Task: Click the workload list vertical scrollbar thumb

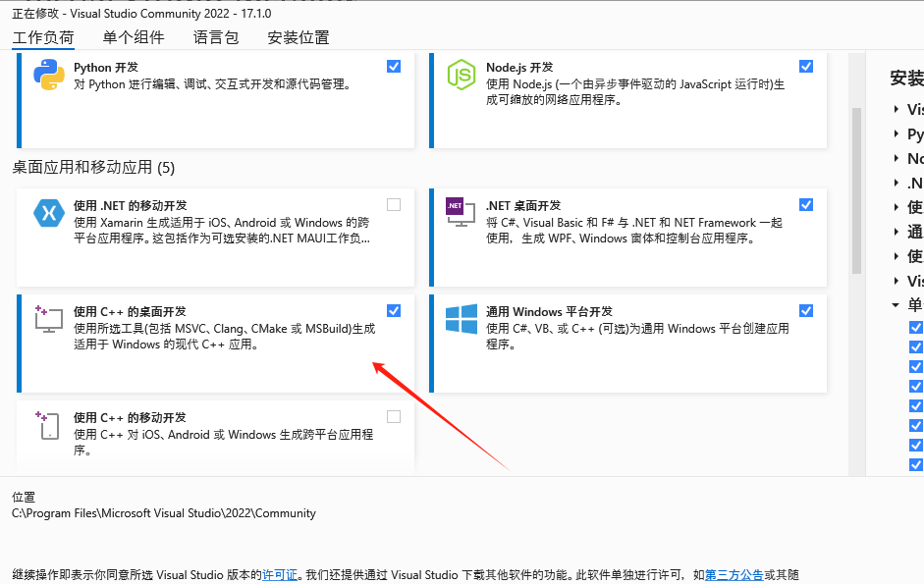Action: click(x=857, y=190)
